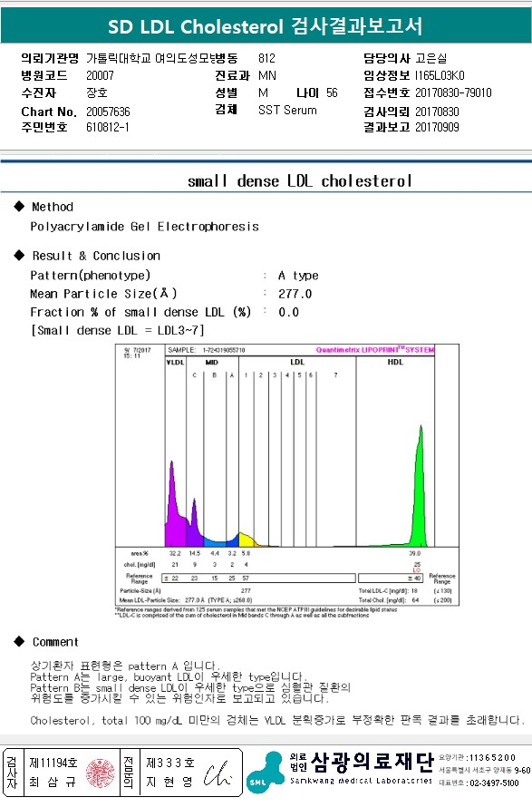Select the Chart No. value 20057636
The image size is (532, 807).
coord(108,112)
